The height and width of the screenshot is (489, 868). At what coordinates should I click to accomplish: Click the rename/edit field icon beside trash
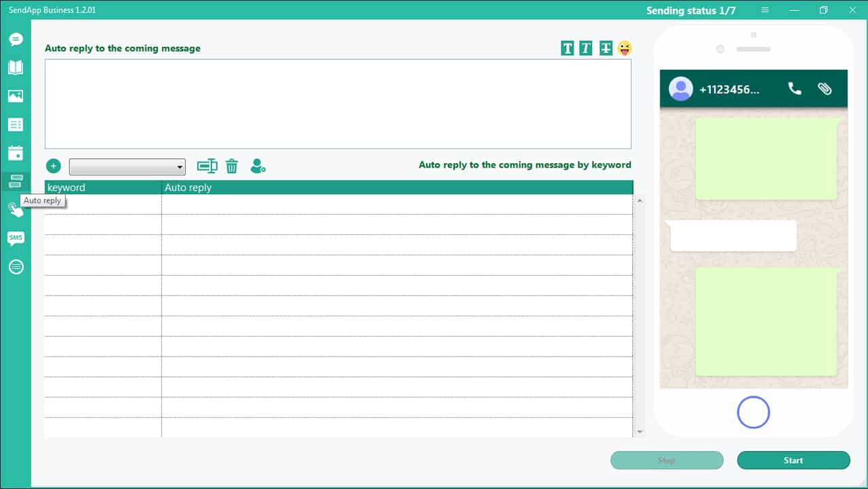tap(207, 166)
